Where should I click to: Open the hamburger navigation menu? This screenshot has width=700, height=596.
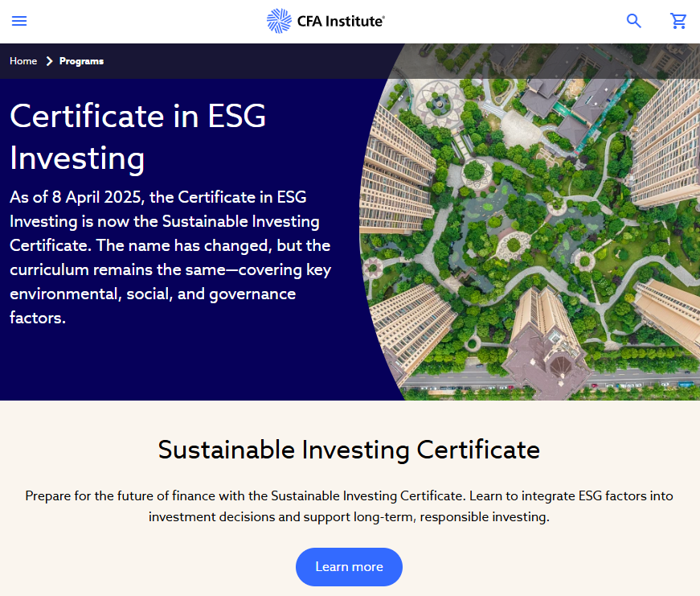[x=19, y=21]
